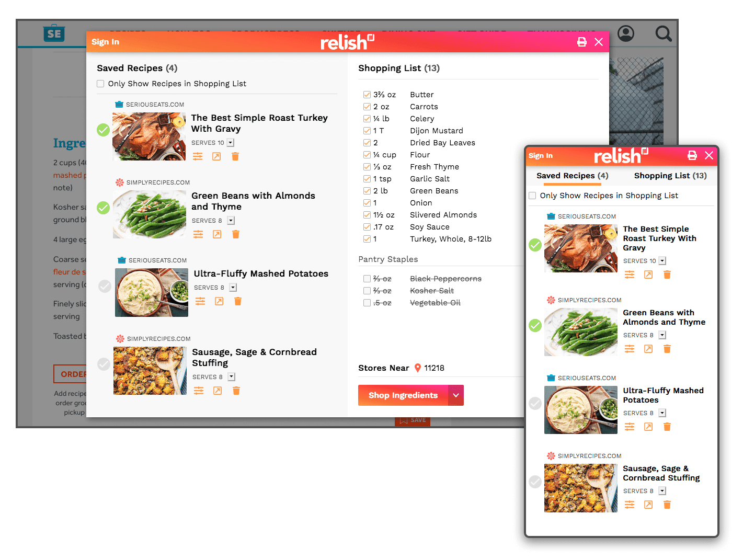Open Roast Turkey recipe externally, small panel
The image size is (743, 560).
648,275
